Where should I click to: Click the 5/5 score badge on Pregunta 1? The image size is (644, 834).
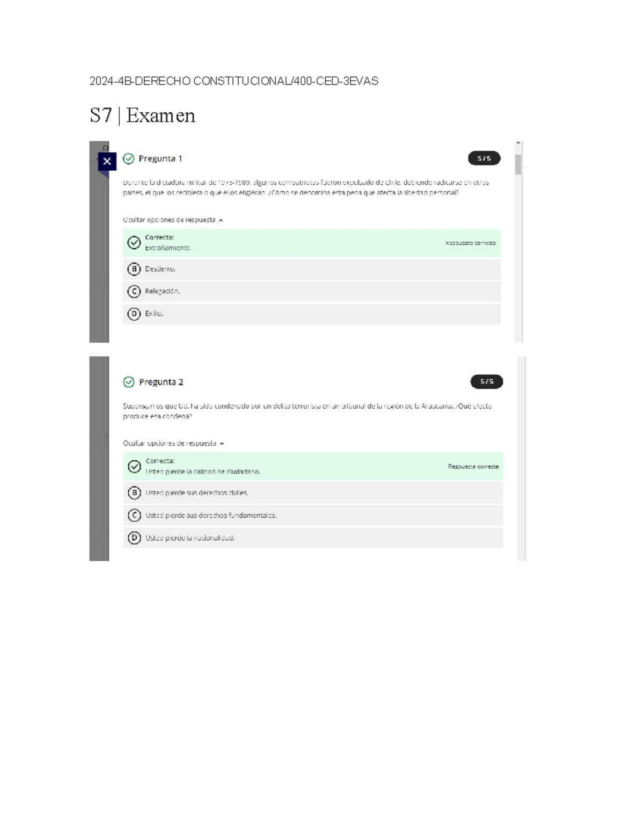484,158
